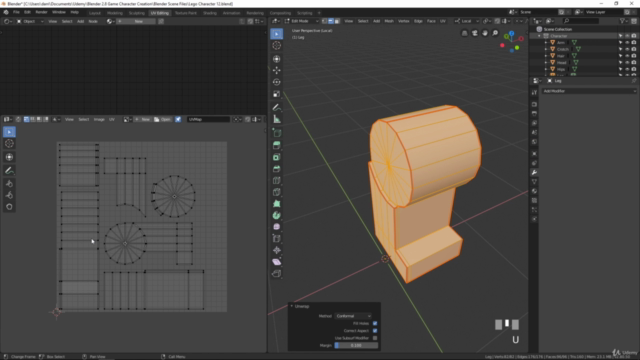Select the Annotate tool in 3D viewport
The image size is (640, 360).
(x=277, y=107)
